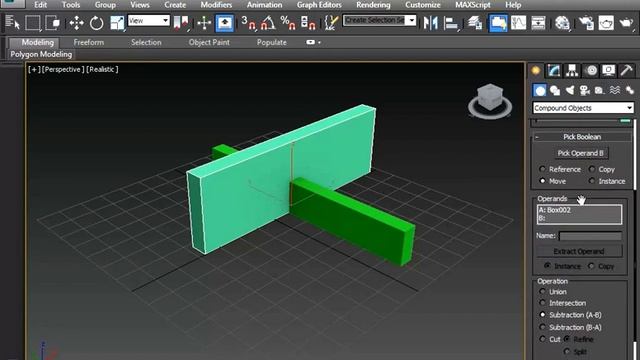Select the Cameras category icon
Viewport: 640px width, 360px height.
(585, 90)
